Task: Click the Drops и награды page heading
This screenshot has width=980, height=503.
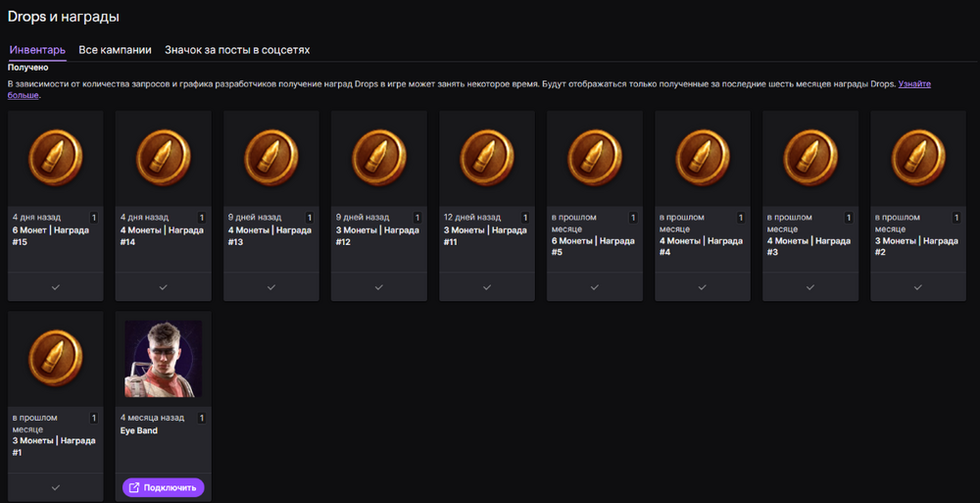Action: point(63,17)
